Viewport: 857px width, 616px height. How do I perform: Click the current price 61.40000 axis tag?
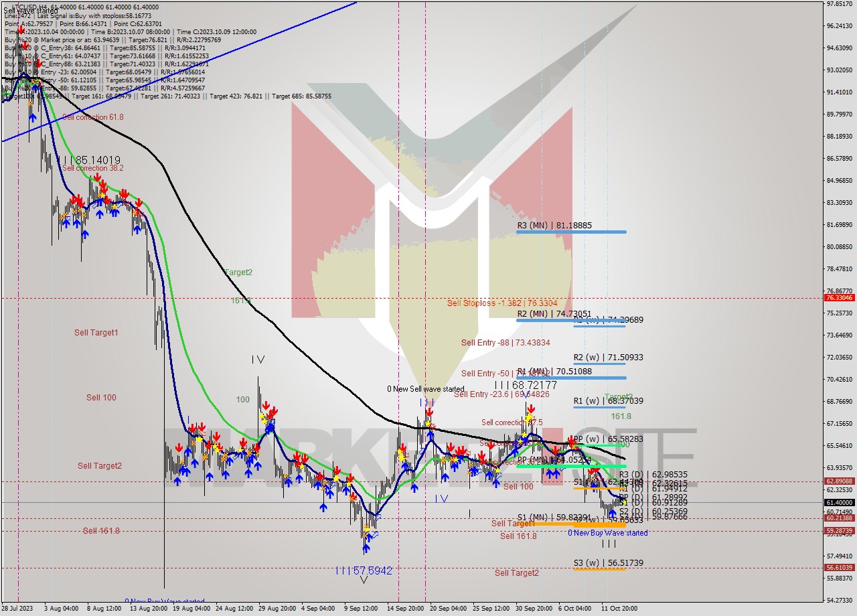[840, 502]
